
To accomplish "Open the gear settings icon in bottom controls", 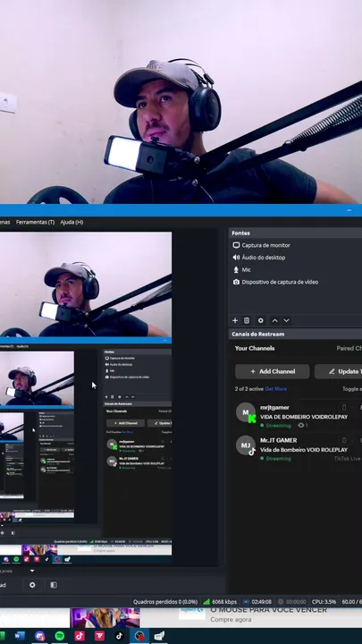I will click(x=32, y=585).
